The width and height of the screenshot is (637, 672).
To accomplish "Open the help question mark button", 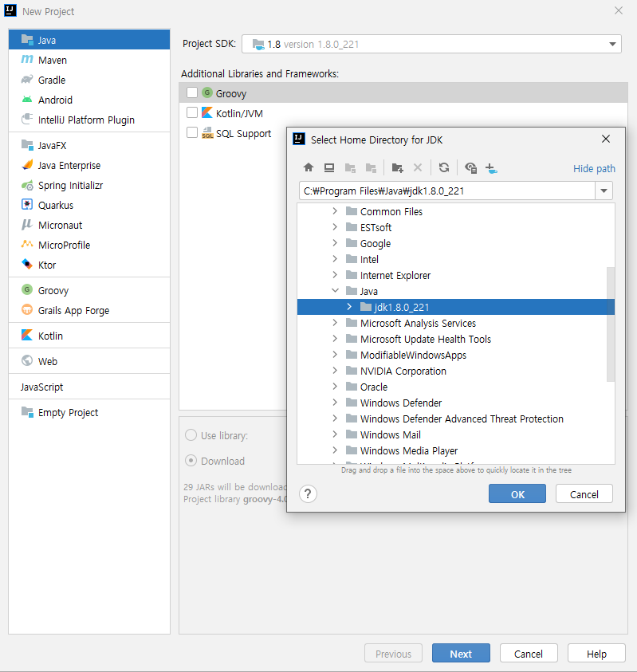I will pos(308,493).
